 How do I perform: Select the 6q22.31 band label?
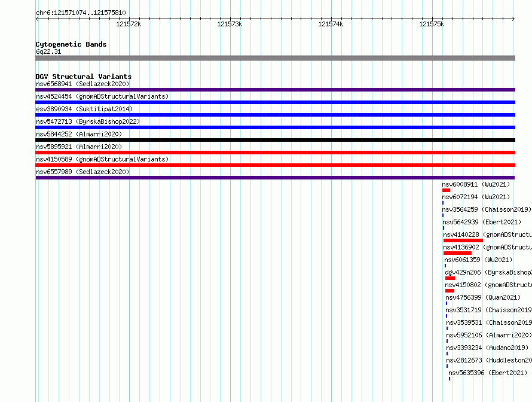(x=48, y=51)
